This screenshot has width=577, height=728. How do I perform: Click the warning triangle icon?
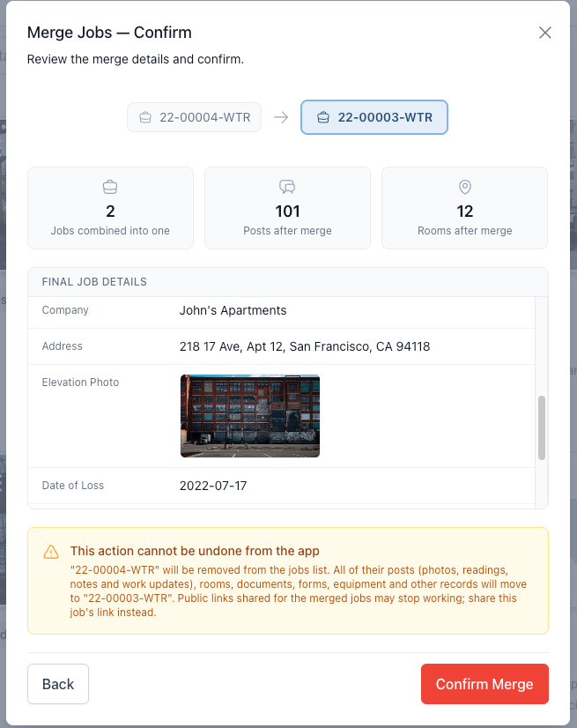(x=51, y=552)
